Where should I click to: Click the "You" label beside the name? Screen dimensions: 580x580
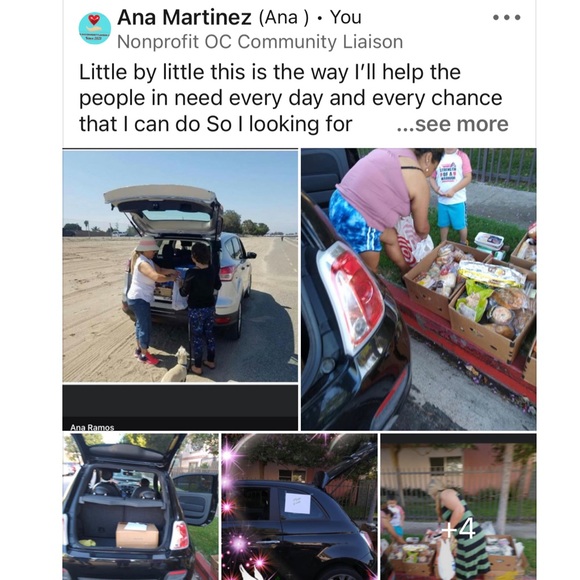coord(345,17)
